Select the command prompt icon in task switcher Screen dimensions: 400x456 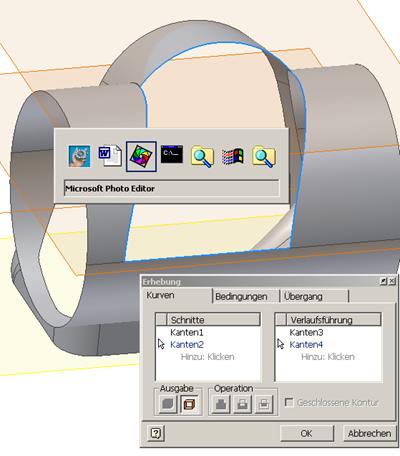coord(172,154)
